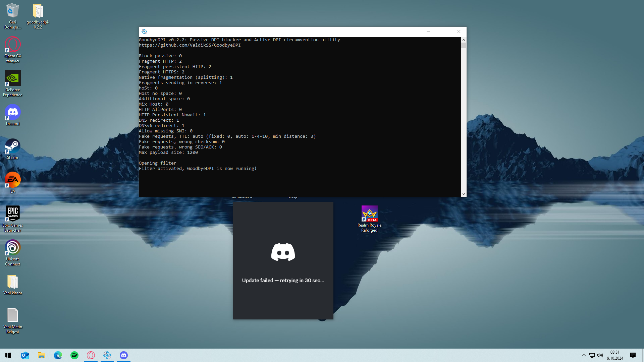Open the Steam desktop icon
The width and height of the screenshot is (644, 362).
[x=13, y=147]
